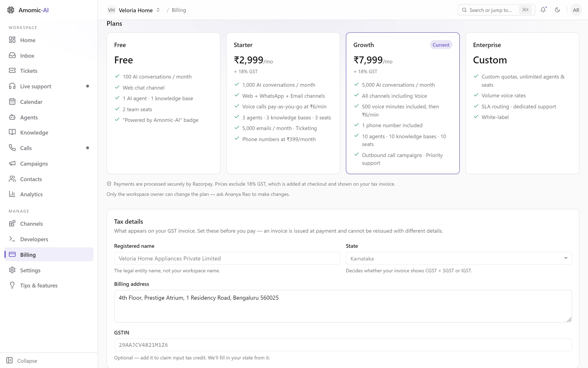Open Analytics bar chart icon

12,194
